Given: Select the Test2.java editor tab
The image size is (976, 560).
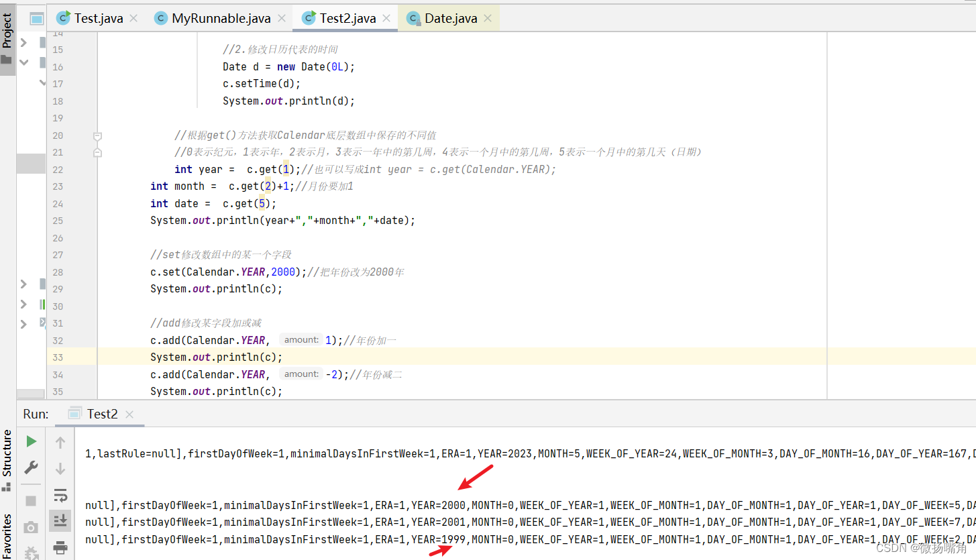Looking at the screenshot, I should (x=347, y=19).
